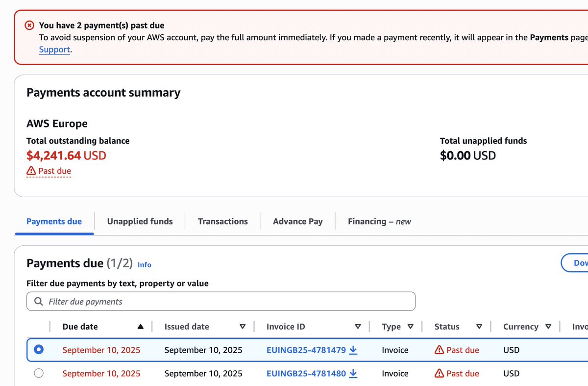Screen dimensions: 588x386
Task: Click Invoice type cell for EUINGB25-4781480
Action: pyautogui.click(x=395, y=374)
